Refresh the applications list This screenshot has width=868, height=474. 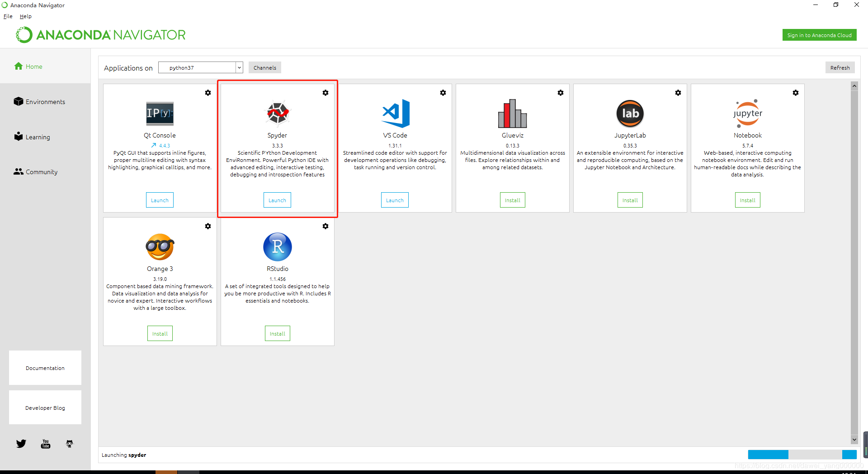(840, 67)
